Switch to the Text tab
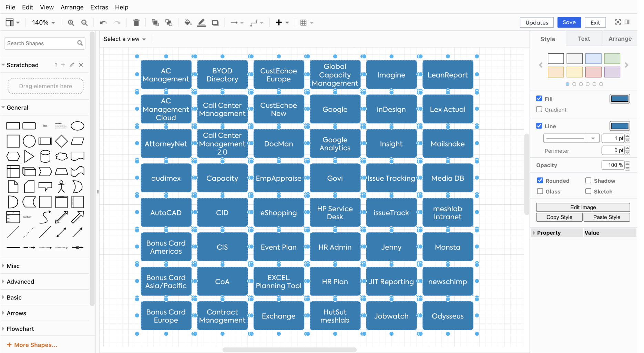Image resolution: width=644 pixels, height=353 pixels. tap(584, 39)
